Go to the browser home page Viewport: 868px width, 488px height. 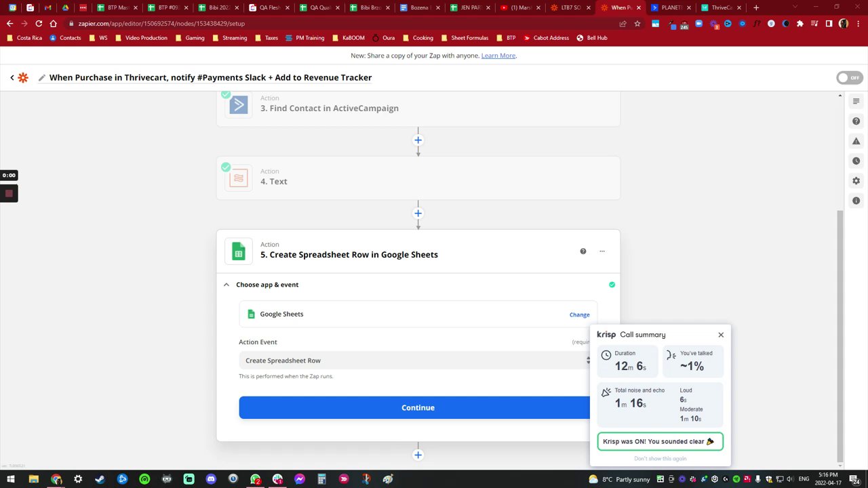pos(53,23)
